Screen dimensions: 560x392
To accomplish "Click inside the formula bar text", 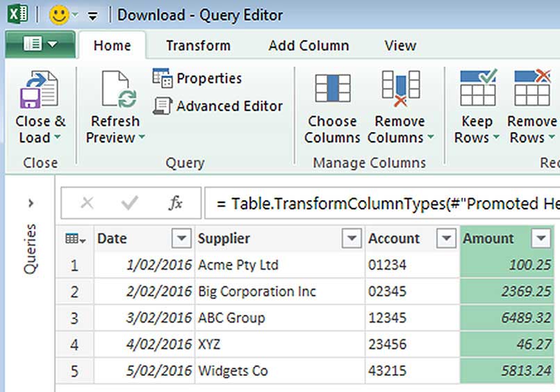I will click(x=382, y=203).
